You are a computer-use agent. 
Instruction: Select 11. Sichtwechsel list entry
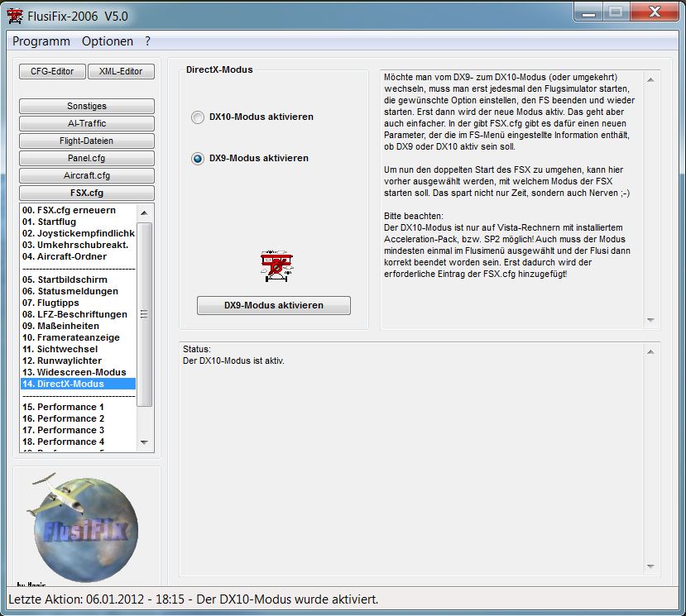79,349
